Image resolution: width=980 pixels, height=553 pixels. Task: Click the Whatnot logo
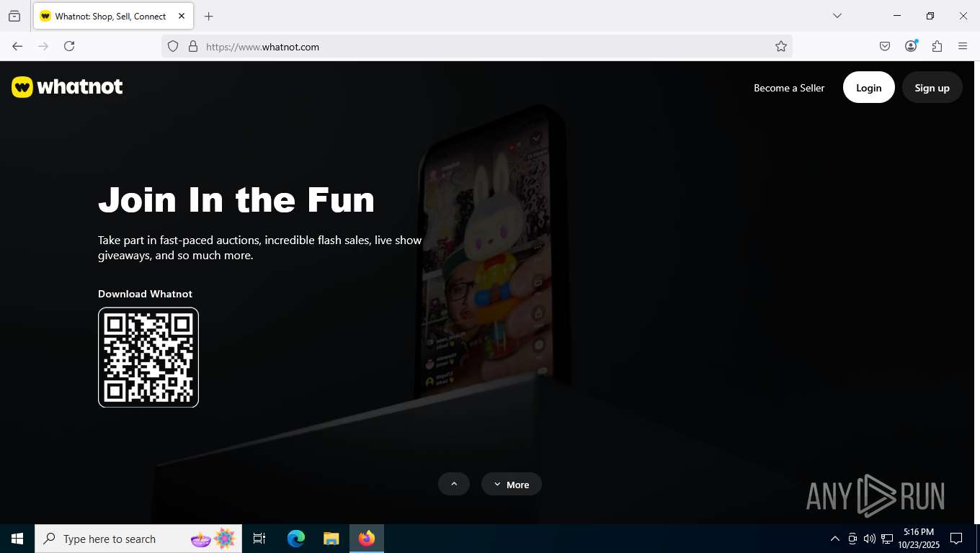tap(67, 87)
